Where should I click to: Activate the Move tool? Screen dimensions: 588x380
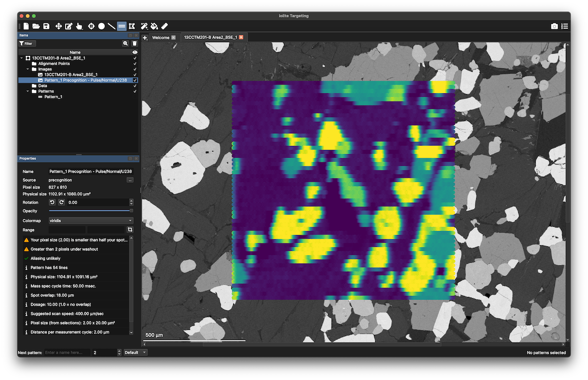(x=58, y=26)
